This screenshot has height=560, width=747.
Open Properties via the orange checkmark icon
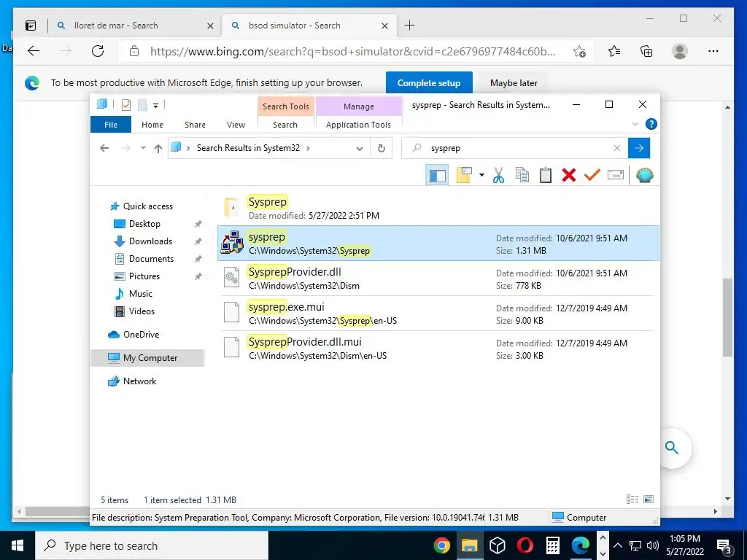click(x=592, y=175)
